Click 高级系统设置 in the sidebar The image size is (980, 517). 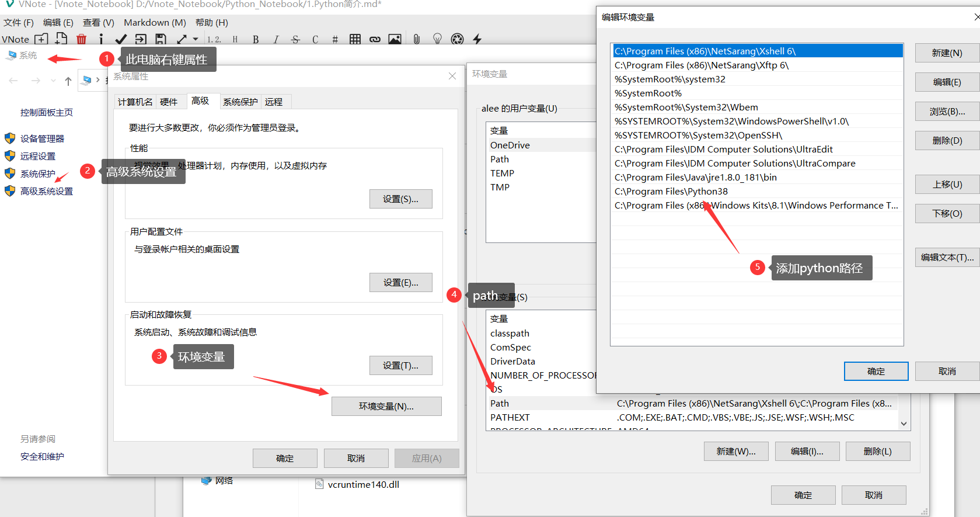[x=47, y=191]
